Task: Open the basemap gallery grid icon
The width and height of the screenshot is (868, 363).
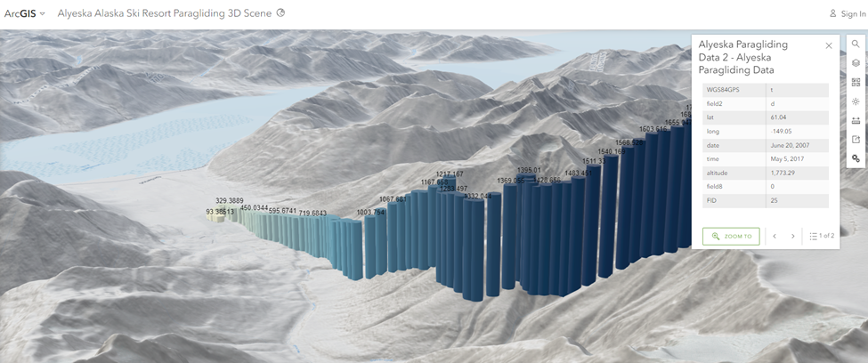Action: click(x=856, y=83)
